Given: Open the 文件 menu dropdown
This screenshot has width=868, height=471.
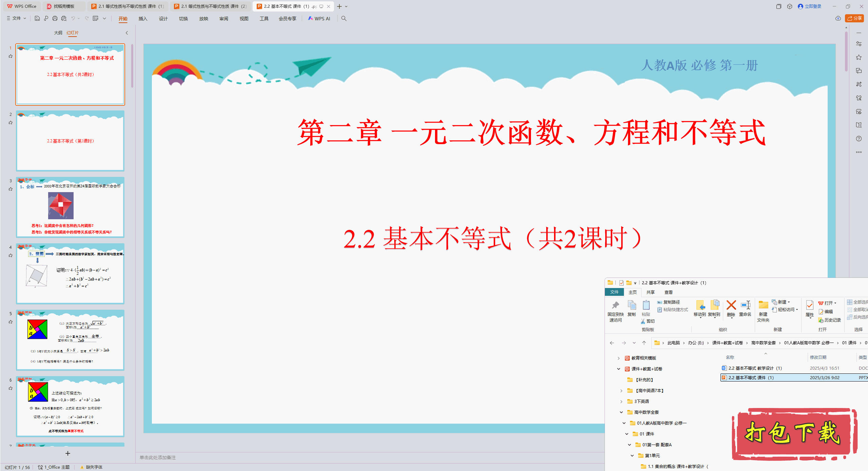Looking at the screenshot, I should click(x=17, y=18).
